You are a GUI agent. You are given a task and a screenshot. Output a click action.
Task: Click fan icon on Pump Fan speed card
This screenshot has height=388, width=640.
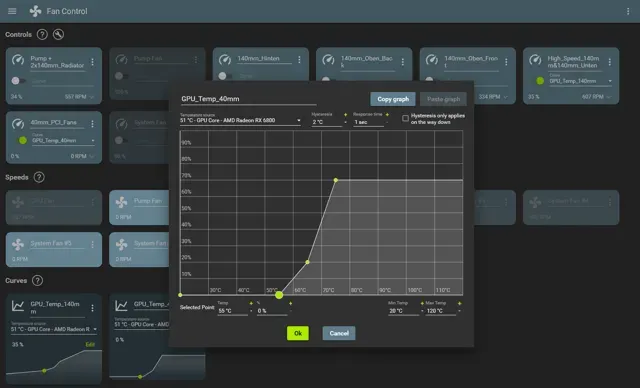coord(121,202)
